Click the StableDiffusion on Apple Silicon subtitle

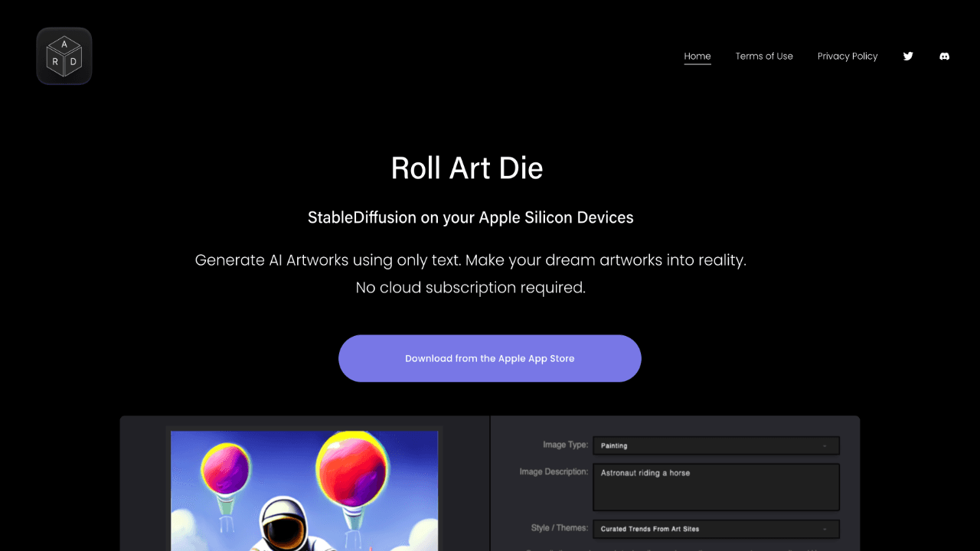click(x=470, y=217)
